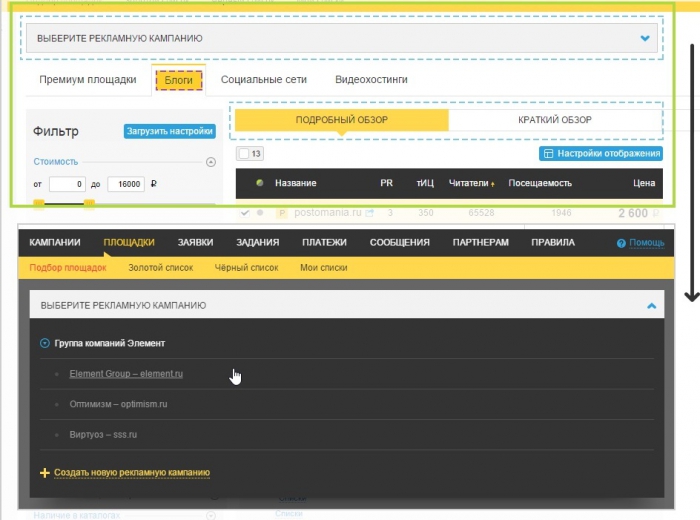This screenshot has height=520, width=700.
Task: Open the Мои списки submenu
Action: click(x=324, y=268)
